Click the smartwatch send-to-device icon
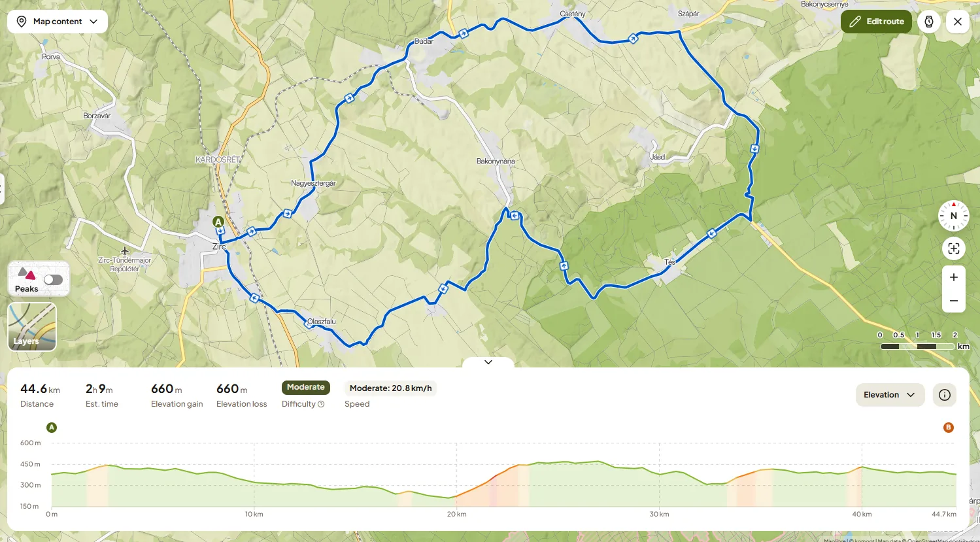 click(x=929, y=22)
